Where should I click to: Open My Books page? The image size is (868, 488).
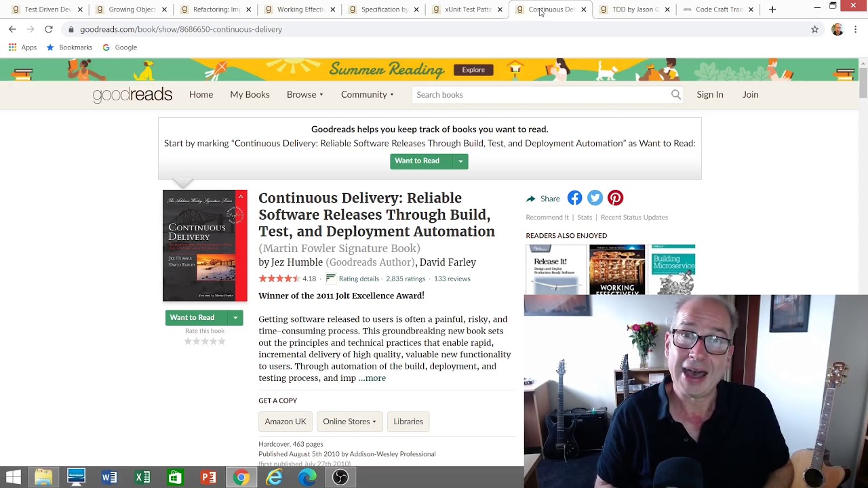tap(250, 95)
